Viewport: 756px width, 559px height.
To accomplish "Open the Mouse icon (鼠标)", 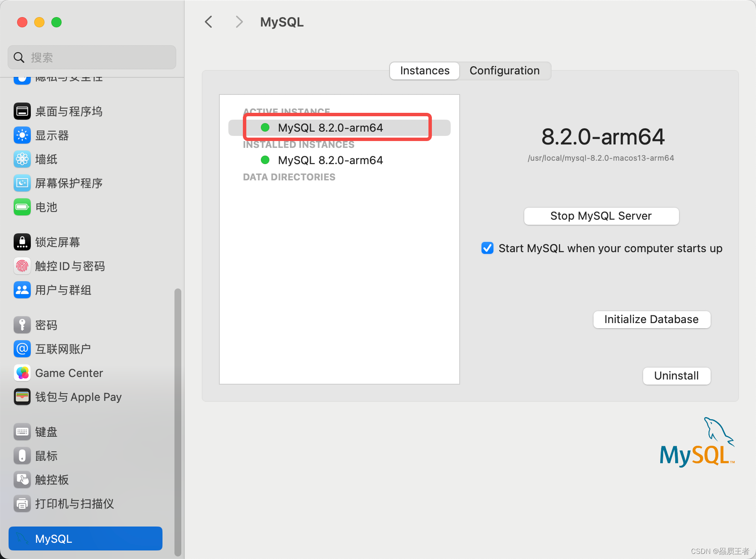I will 22,456.
